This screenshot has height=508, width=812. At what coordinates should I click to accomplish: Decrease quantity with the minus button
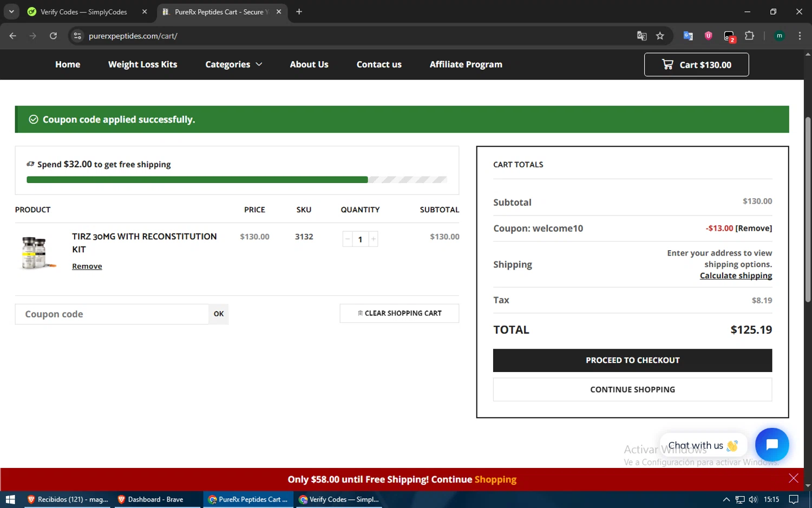pyautogui.click(x=348, y=239)
